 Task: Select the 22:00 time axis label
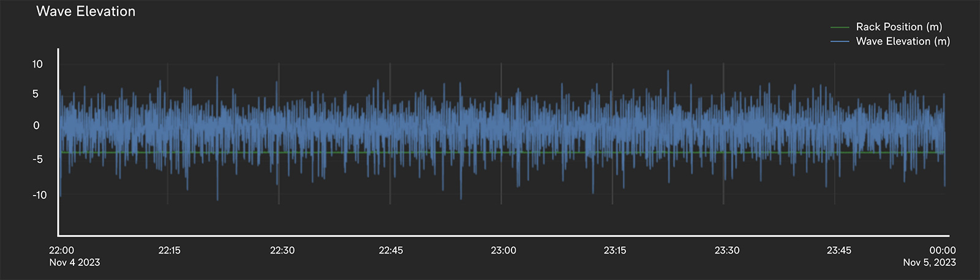61,251
